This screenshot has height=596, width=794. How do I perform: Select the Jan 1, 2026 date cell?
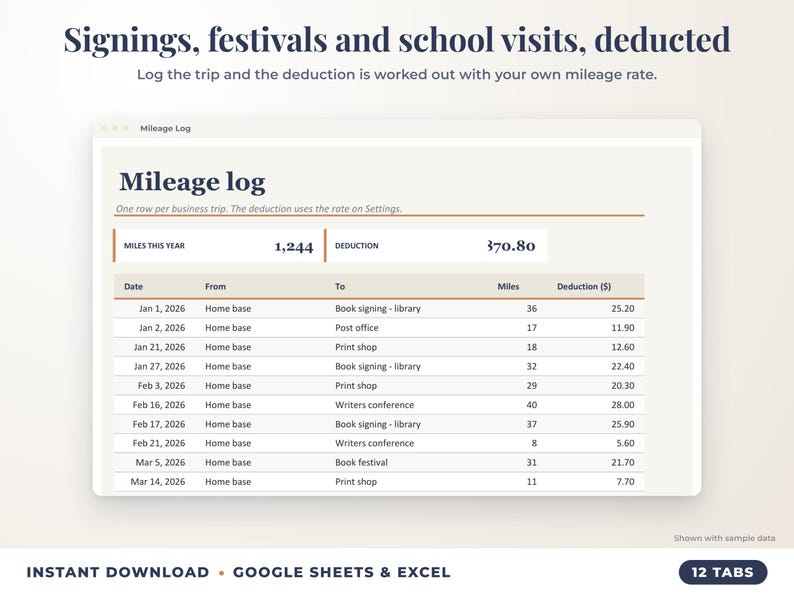(x=162, y=308)
